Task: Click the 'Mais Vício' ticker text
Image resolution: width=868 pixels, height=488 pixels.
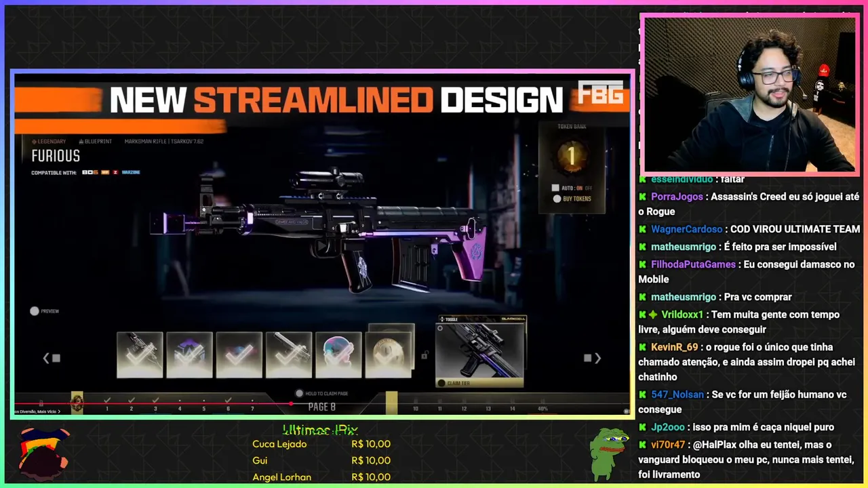Action: tap(46, 411)
